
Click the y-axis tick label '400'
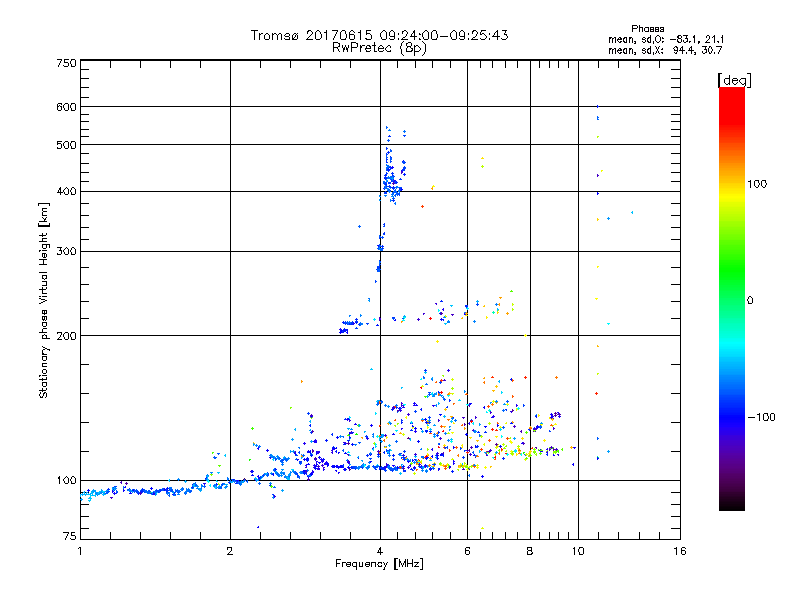click(x=67, y=191)
